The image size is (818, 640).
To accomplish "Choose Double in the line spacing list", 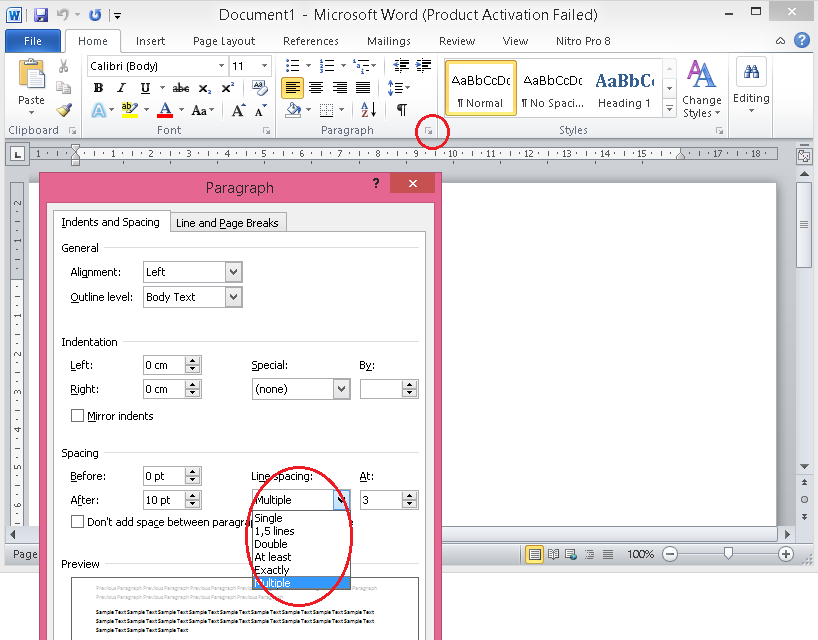I will 270,544.
